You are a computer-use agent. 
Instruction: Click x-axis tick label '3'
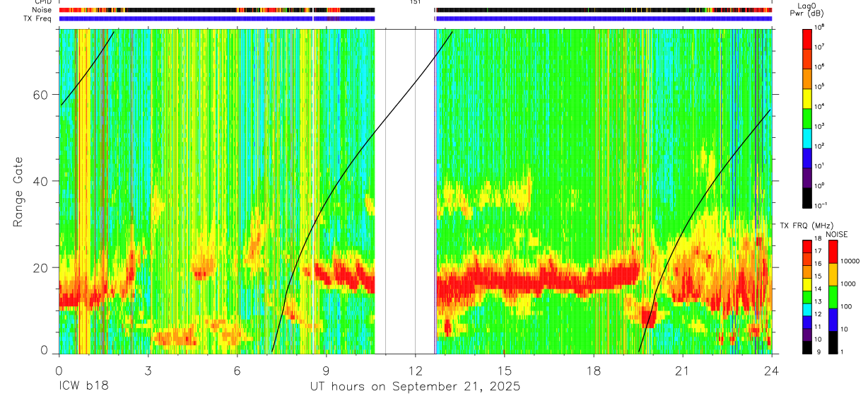(148, 371)
